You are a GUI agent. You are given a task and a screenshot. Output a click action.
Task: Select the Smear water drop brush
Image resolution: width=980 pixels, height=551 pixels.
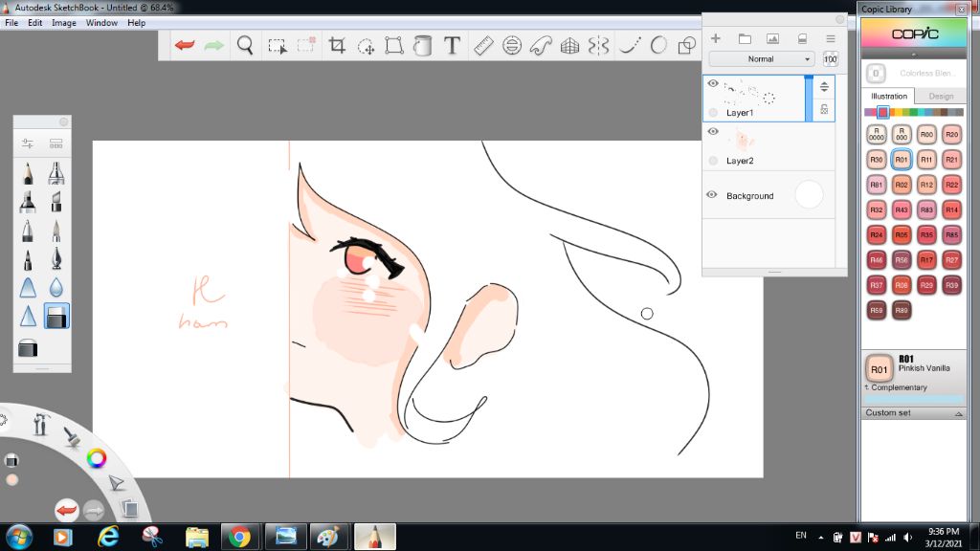coord(56,287)
